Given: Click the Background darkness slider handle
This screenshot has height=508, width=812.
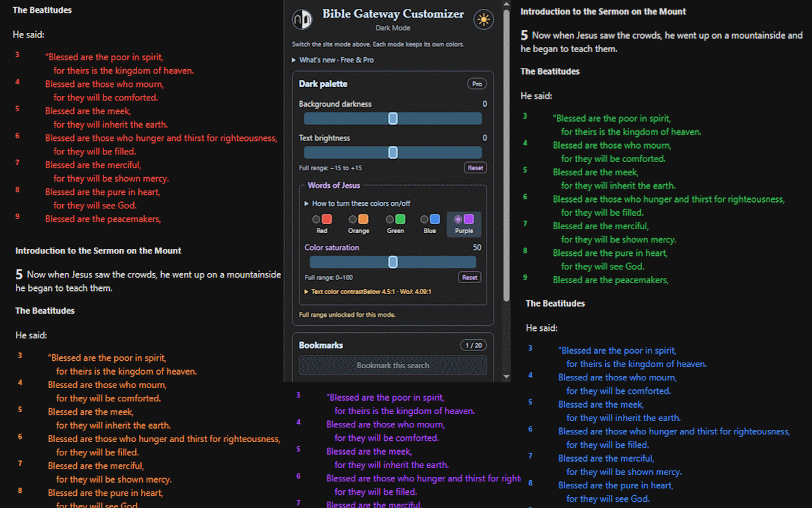Looking at the screenshot, I should [x=393, y=119].
